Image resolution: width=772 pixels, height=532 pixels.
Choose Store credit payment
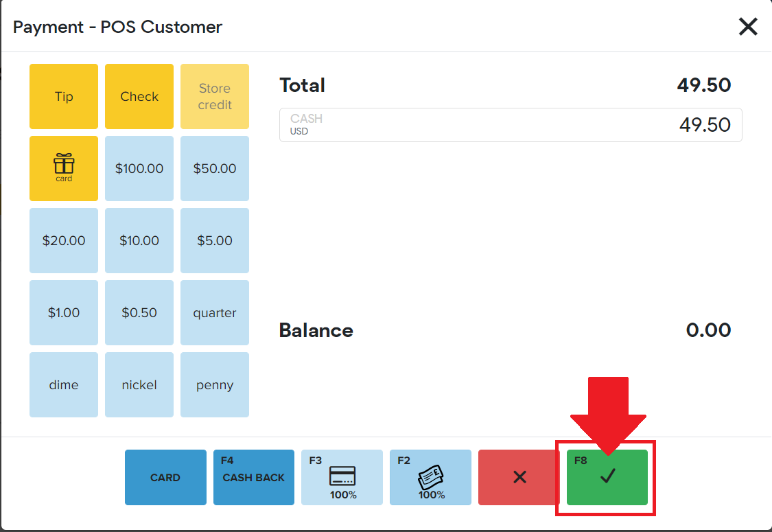215,96
